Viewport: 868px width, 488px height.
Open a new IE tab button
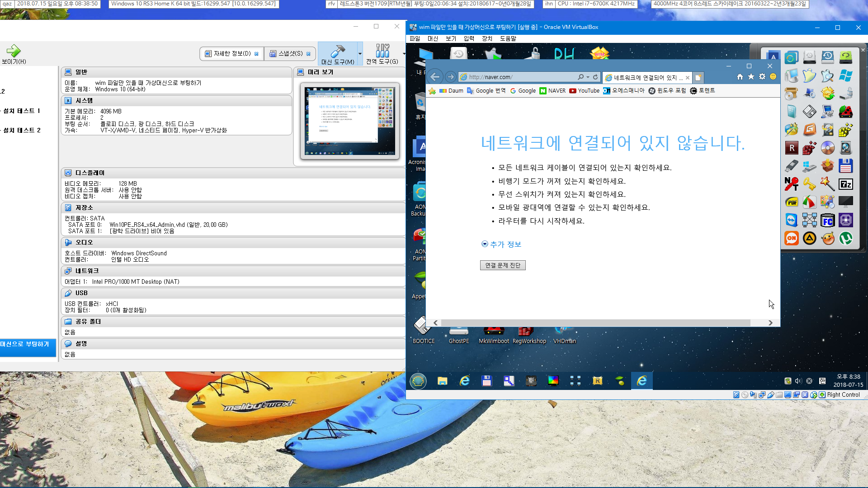coord(698,77)
